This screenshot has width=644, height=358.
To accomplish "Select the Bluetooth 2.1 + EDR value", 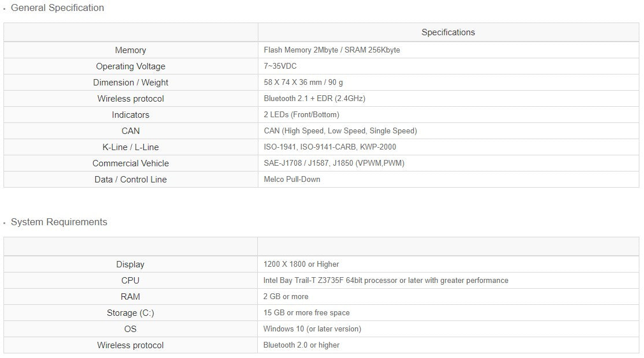I will 314,99.
